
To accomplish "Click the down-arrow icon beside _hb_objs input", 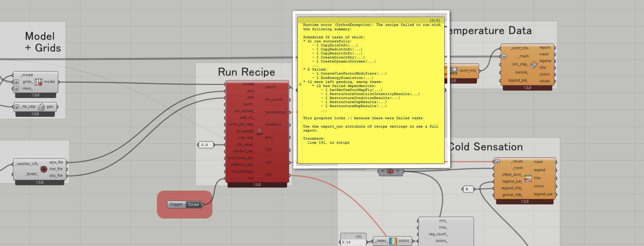I will click(17, 107).
